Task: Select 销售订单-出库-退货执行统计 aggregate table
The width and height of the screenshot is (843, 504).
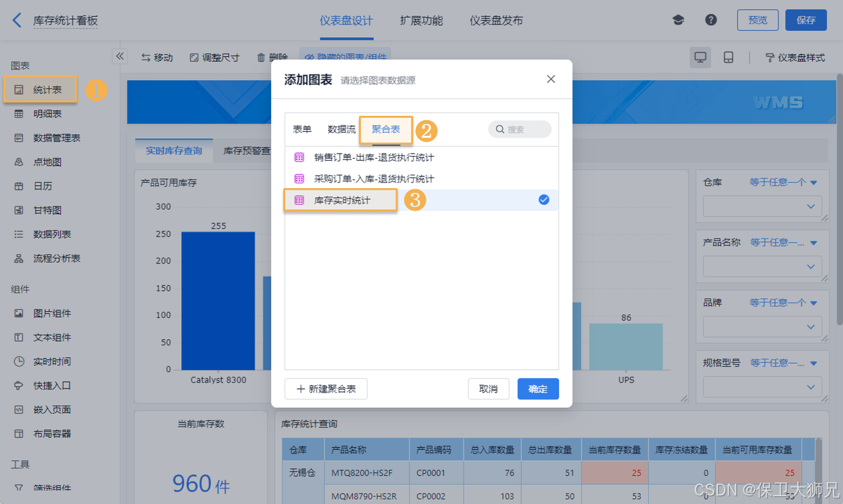Action: click(x=421, y=157)
